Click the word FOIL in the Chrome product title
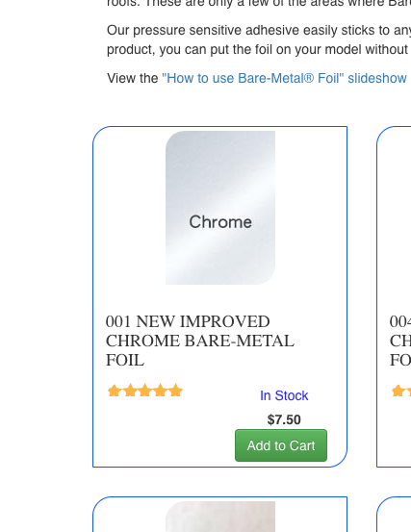This screenshot has height=532, width=411. coord(125,360)
